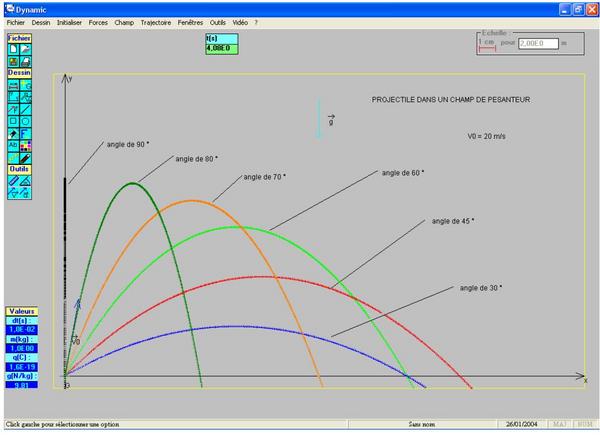
Task: Select the protractor angle tool under Outils
Action: [25, 181]
